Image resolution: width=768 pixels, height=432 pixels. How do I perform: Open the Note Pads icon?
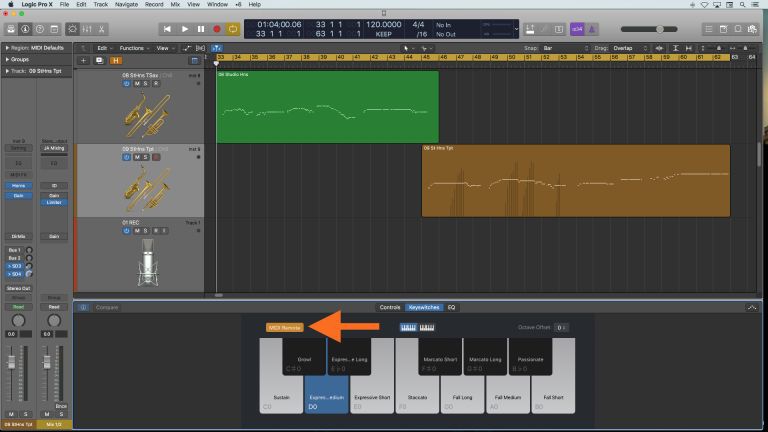[723, 29]
